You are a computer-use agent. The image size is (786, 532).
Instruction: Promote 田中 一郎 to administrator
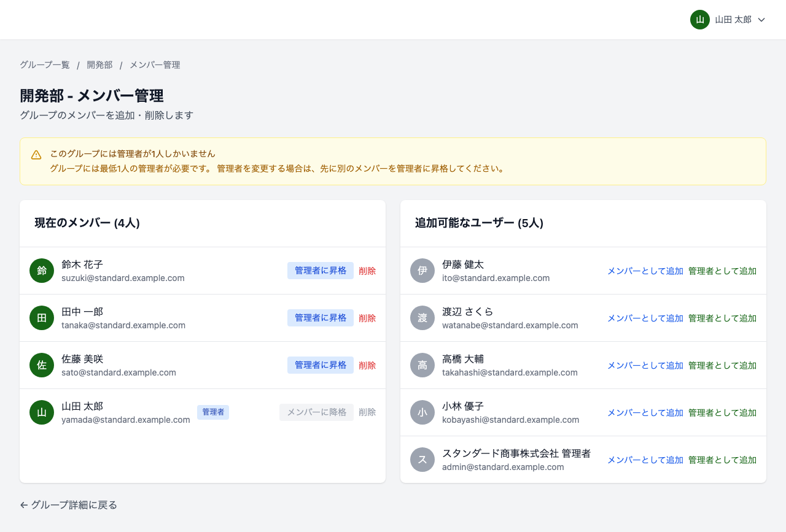pyautogui.click(x=320, y=318)
